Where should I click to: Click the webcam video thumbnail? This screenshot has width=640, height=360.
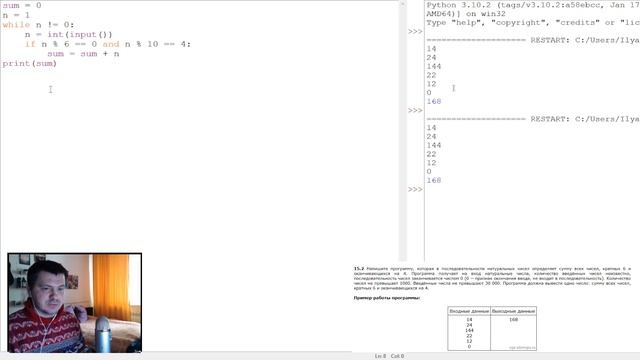(75, 302)
